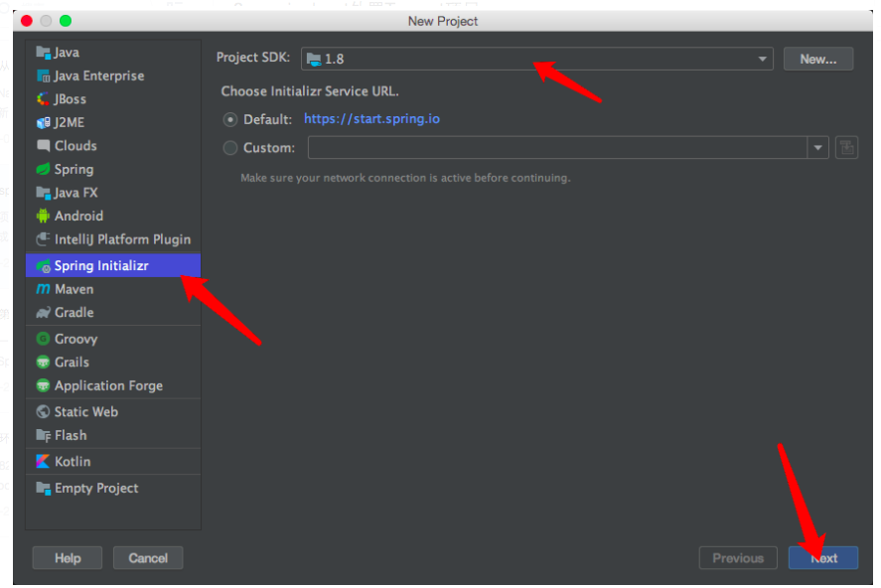Image resolution: width=881 pixels, height=588 pixels.
Task: Open the Project SDK dropdown
Action: (537, 59)
